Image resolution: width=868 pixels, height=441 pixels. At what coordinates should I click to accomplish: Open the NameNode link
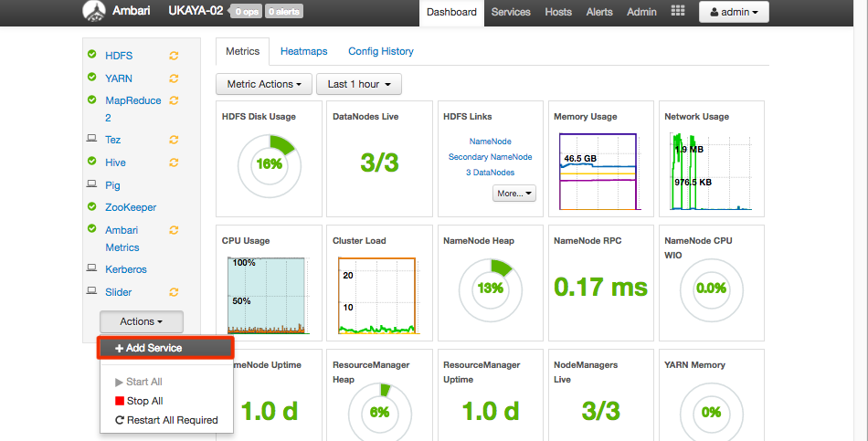[x=491, y=142]
